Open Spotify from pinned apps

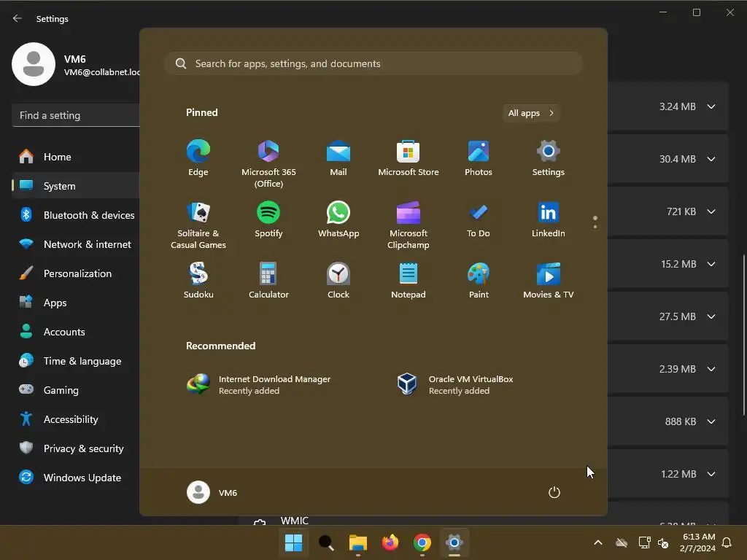268,220
